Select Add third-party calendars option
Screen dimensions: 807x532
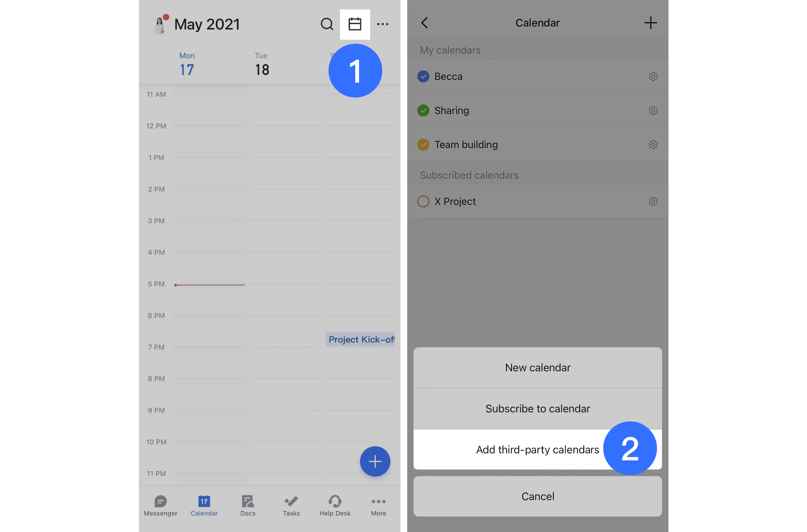tap(537, 449)
